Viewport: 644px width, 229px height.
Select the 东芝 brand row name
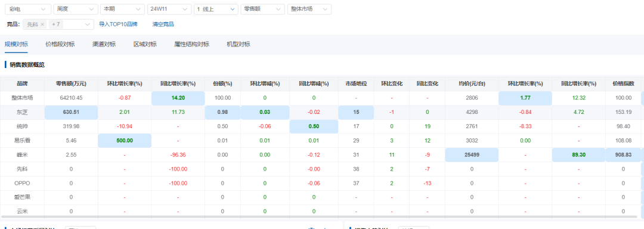coord(22,112)
